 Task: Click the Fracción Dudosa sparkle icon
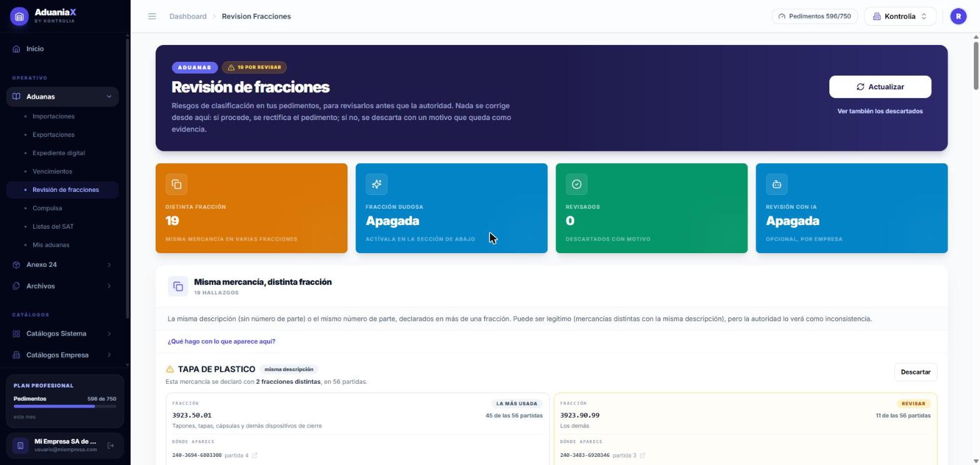(376, 184)
